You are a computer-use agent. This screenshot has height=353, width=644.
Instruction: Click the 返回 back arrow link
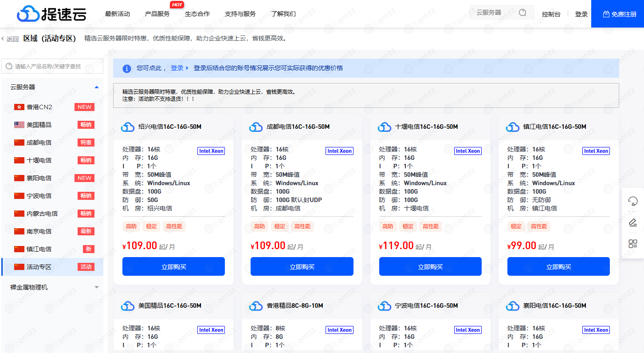coord(10,39)
